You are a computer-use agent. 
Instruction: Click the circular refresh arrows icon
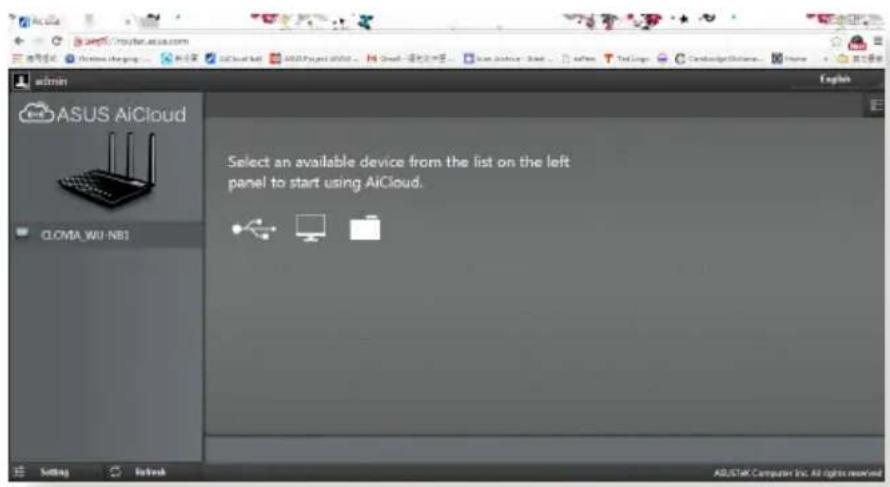115,472
